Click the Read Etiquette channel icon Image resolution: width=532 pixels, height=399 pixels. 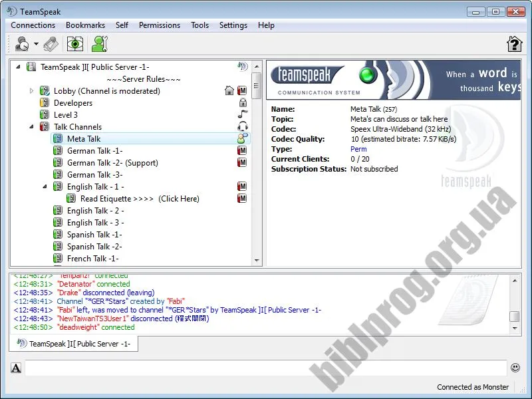tap(71, 198)
